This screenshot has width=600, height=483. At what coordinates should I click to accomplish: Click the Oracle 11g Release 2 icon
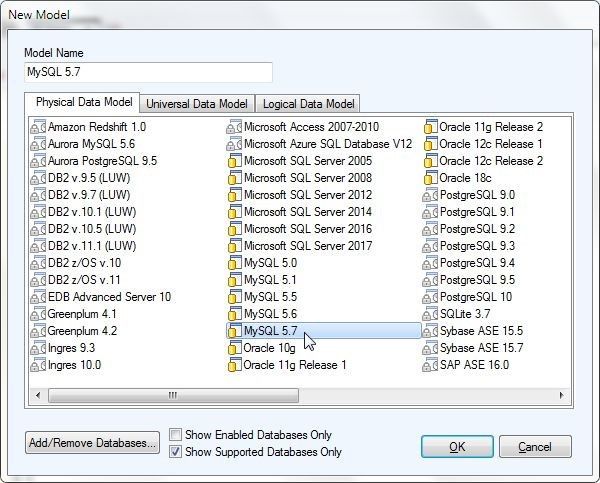pyautogui.click(x=430, y=127)
